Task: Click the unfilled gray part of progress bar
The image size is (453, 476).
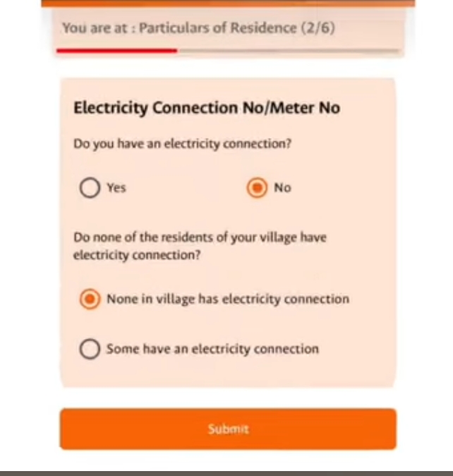Action: click(x=289, y=51)
